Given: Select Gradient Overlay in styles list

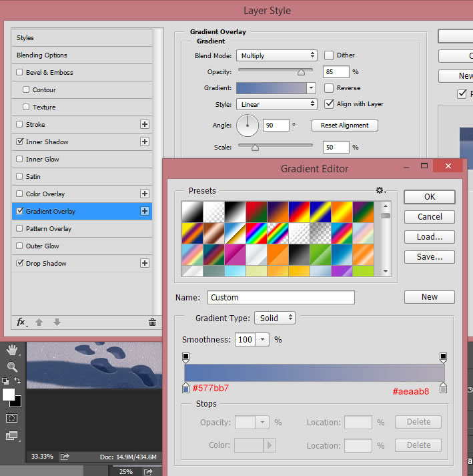Looking at the screenshot, I should click(x=51, y=211).
